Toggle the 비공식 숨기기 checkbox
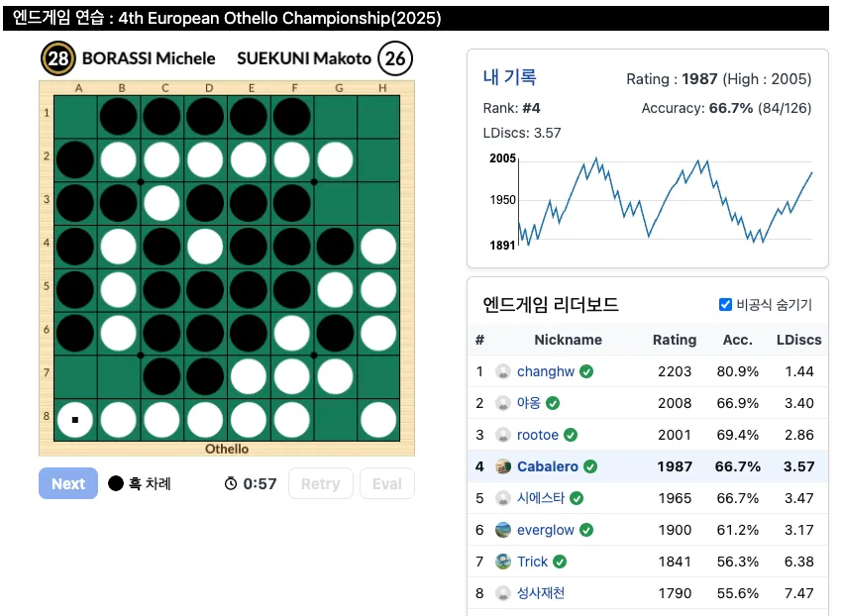 (725, 304)
